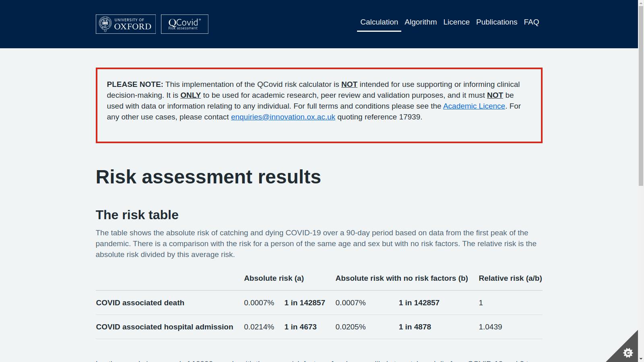644x362 pixels.
Task: Click the 0.0205% value
Action: (351, 327)
